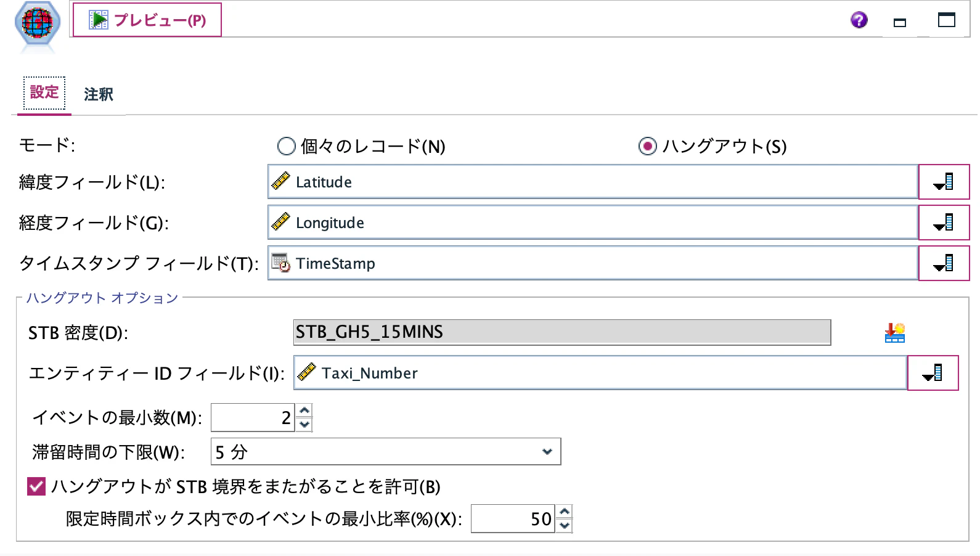Click the Longitude field box
The height and width of the screenshot is (556, 980).
tap(593, 223)
